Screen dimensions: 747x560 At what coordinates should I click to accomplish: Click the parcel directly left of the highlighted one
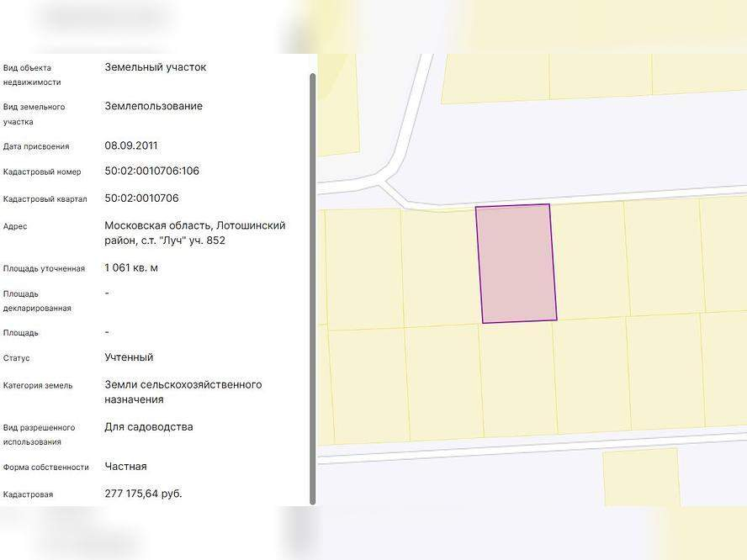click(440, 267)
